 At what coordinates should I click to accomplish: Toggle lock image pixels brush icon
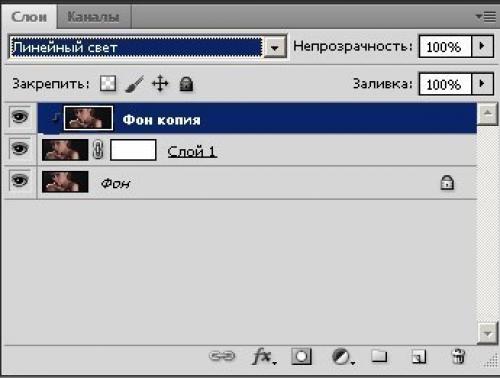(x=134, y=84)
